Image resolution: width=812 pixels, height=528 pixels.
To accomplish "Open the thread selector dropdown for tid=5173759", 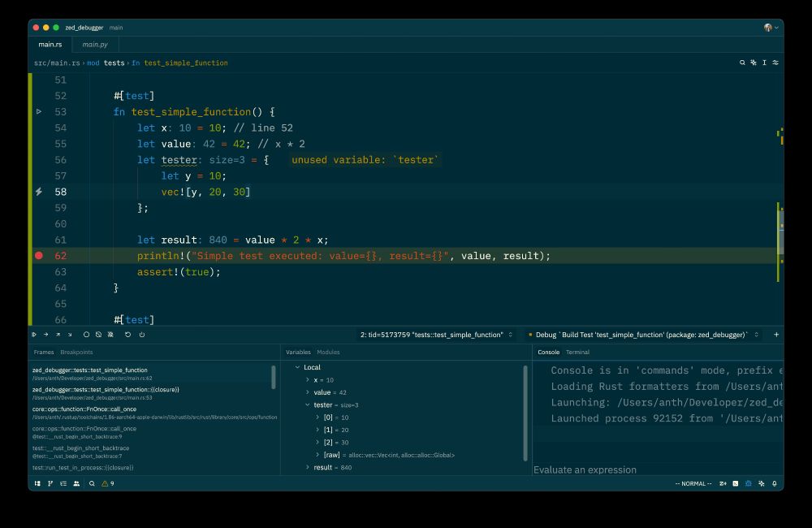I will click(x=436, y=335).
